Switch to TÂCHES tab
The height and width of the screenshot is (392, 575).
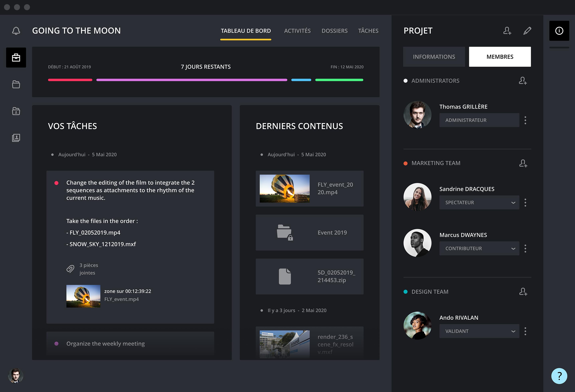368,31
